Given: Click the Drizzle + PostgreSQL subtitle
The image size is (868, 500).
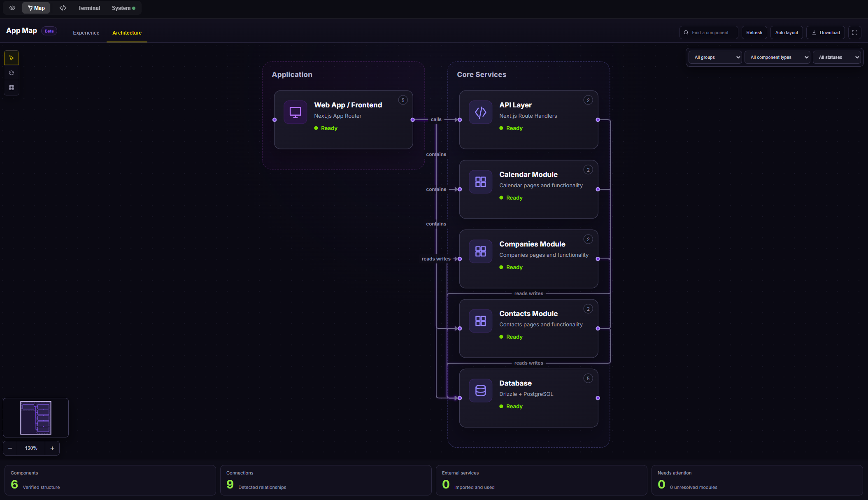Looking at the screenshot, I should (526, 394).
